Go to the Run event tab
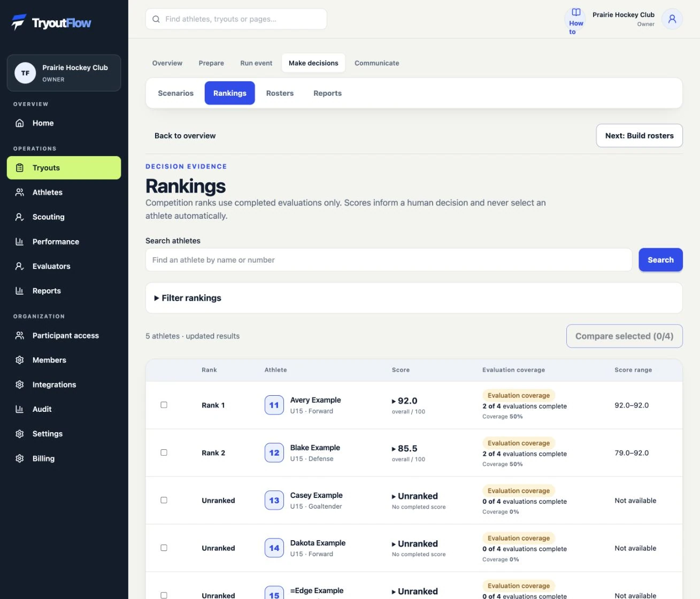Screen dimensions: 700x599 256,63
